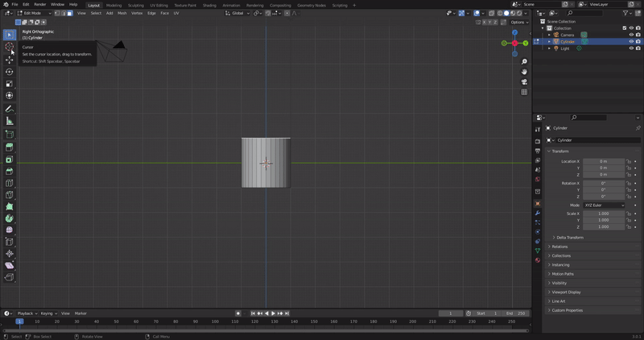Select the Bevel tool

(x=9, y=171)
